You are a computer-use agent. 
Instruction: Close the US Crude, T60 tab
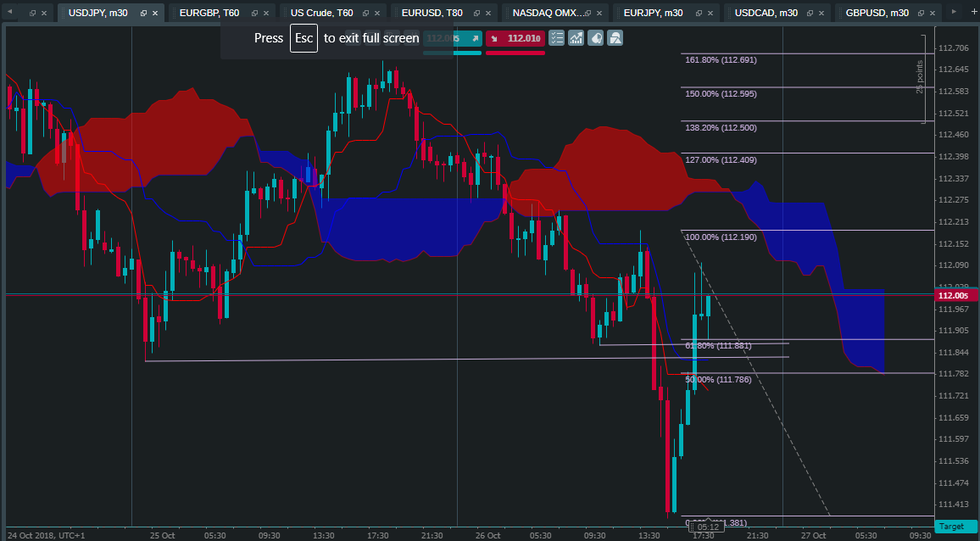[x=377, y=13]
